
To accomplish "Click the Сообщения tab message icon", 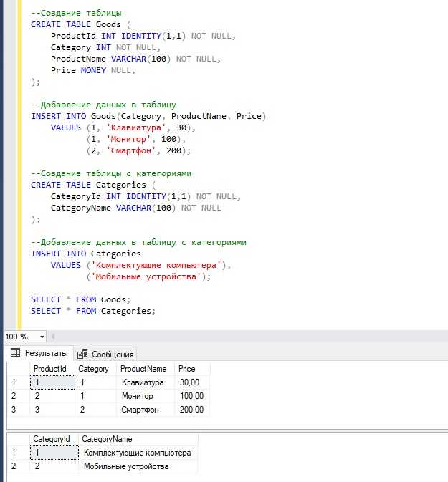I will [x=83, y=354].
